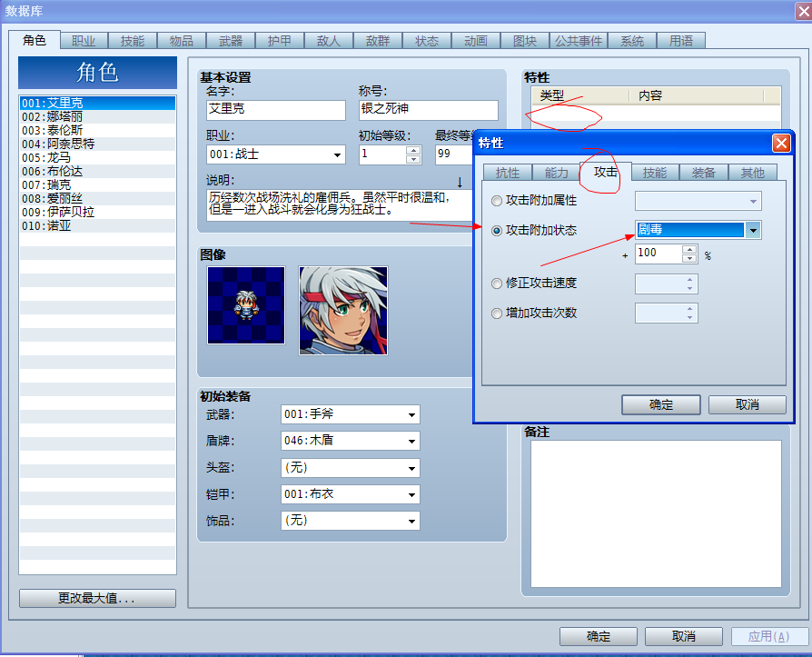
Task: Open the 武器 001:手斧 dropdown
Action: (350, 414)
